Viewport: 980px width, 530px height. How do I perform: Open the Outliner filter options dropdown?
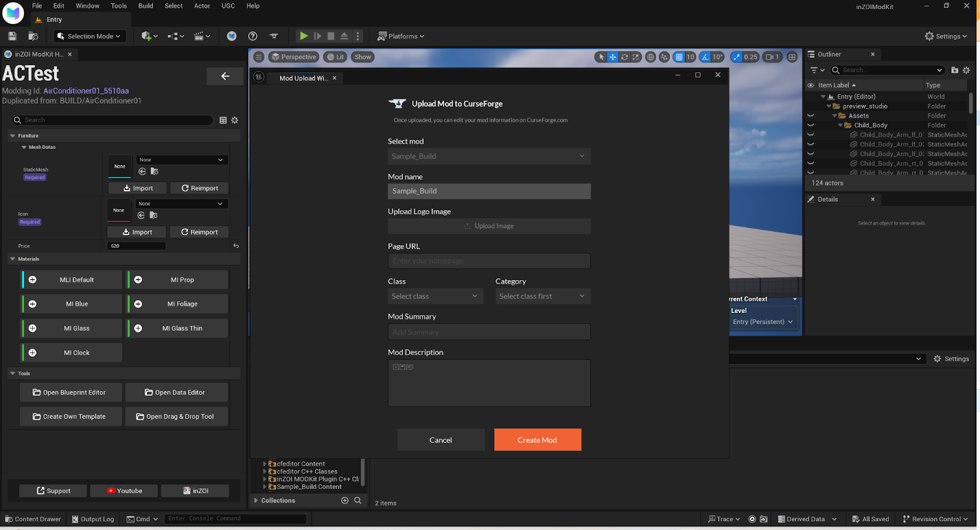click(817, 70)
